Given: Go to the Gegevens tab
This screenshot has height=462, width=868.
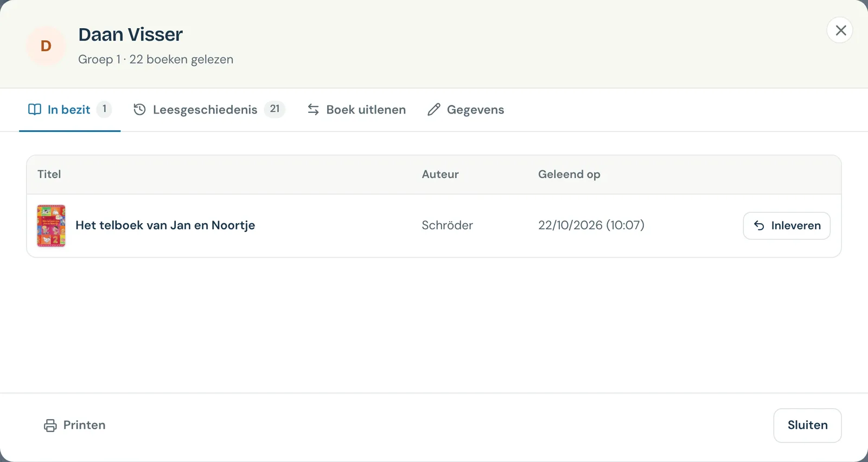Looking at the screenshot, I should click(x=465, y=110).
